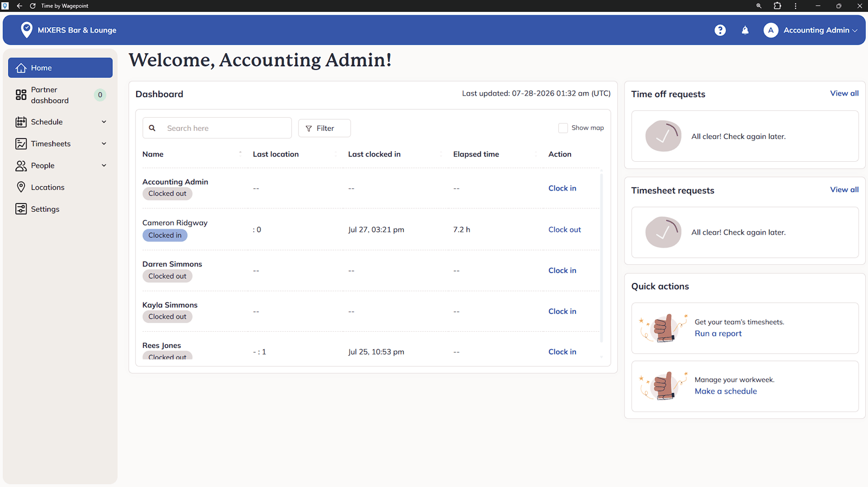Open the help question mark icon
The height and width of the screenshot is (487, 868).
[x=720, y=30]
